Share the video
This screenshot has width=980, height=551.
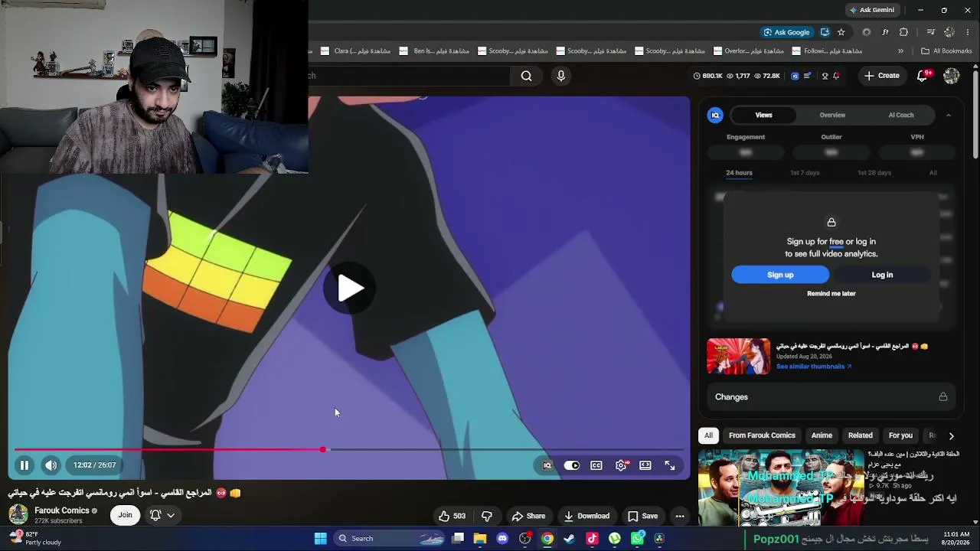(x=528, y=516)
